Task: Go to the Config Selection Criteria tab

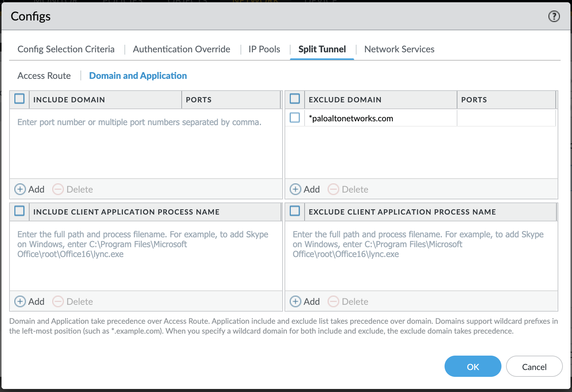Action: pos(66,49)
